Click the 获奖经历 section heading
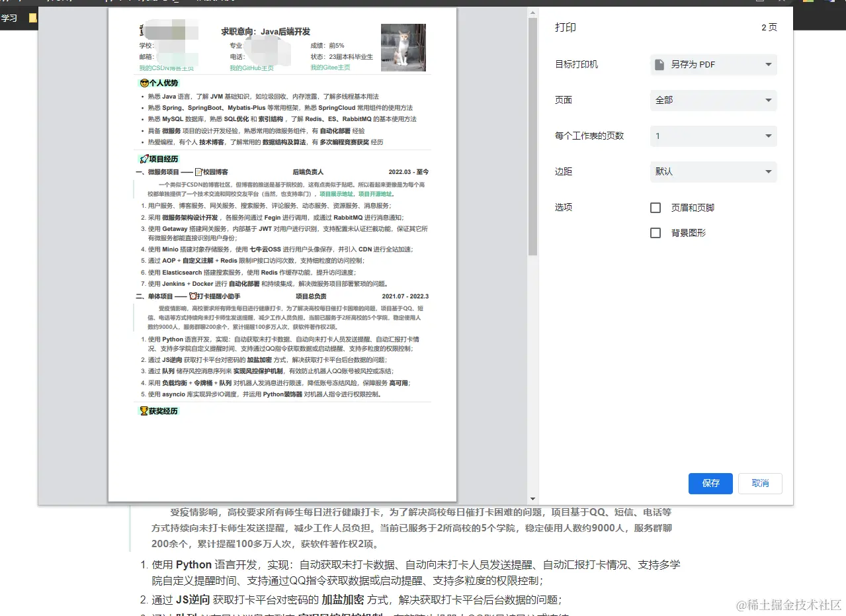The height and width of the screenshot is (616, 846). click(x=163, y=411)
